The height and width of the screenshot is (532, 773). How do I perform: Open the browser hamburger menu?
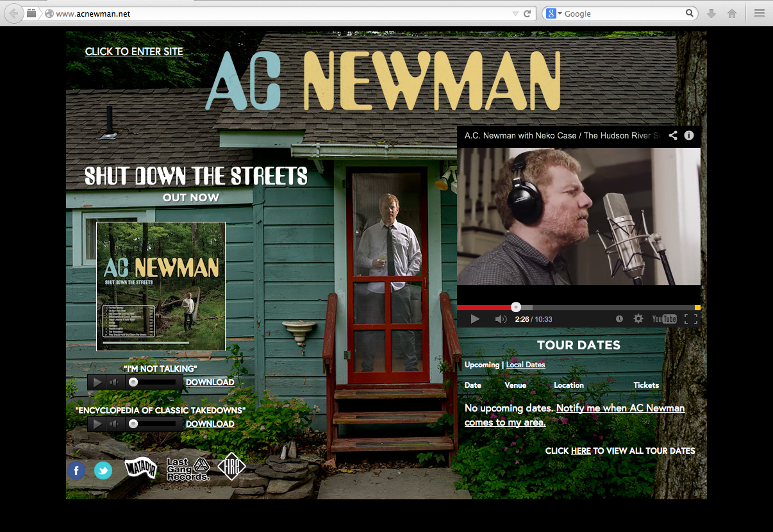pyautogui.click(x=760, y=13)
